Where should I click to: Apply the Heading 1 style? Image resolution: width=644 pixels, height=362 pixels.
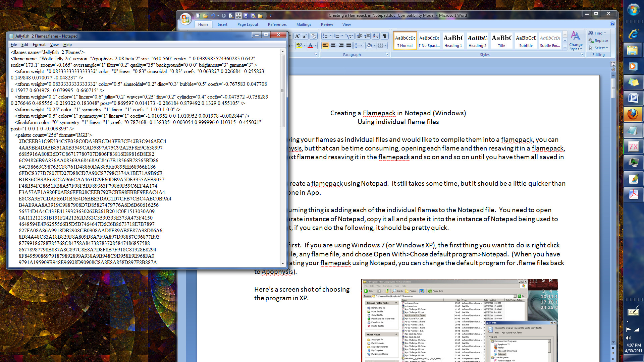[x=453, y=41]
